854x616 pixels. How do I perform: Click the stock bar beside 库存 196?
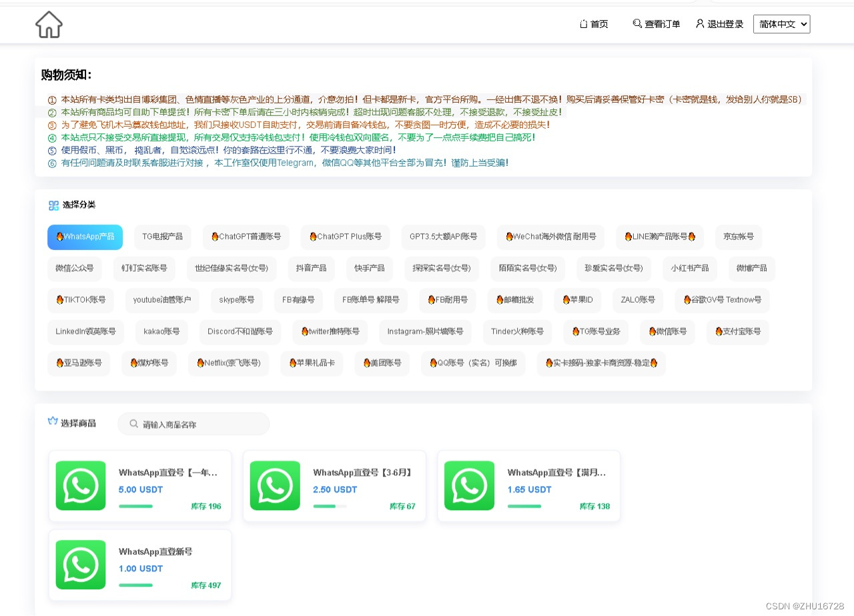pyautogui.click(x=135, y=506)
